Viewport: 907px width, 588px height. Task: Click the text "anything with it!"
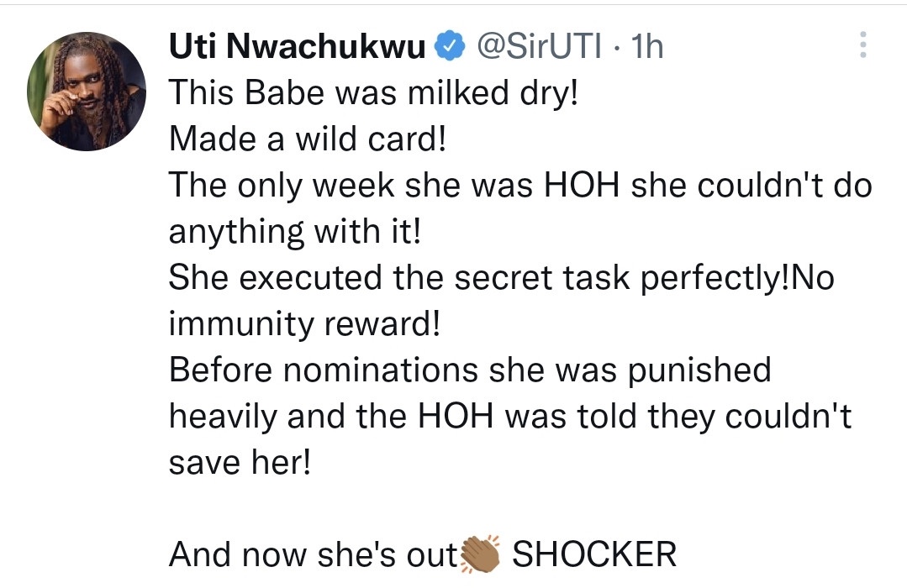coord(293,232)
